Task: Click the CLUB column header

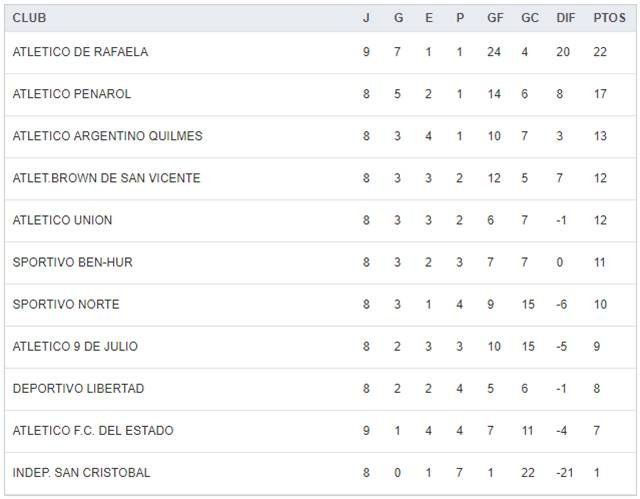Action: point(30,18)
